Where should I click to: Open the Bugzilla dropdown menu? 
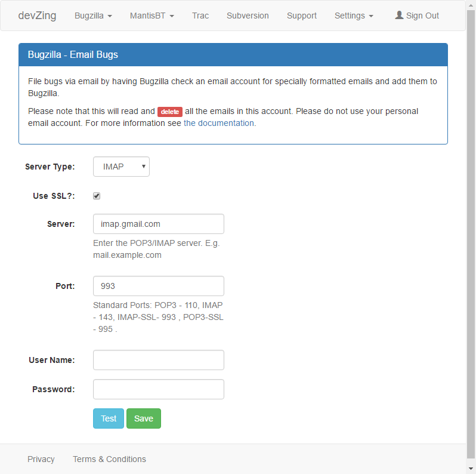(x=93, y=16)
